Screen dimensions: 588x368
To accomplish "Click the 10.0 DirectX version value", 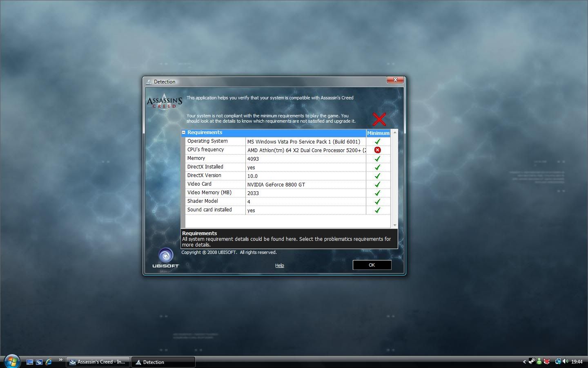I will pos(252,176).
